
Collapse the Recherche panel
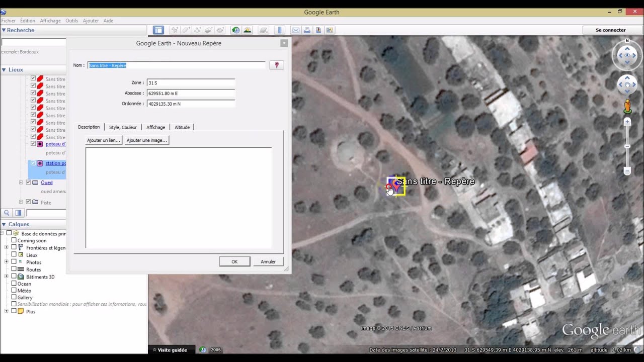(x=4, y=30)
